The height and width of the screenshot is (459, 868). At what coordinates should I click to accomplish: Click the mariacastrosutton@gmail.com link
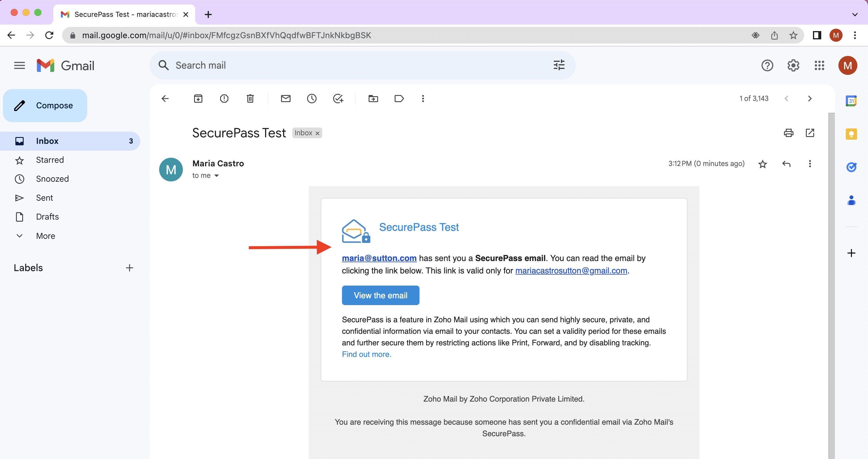571,270
